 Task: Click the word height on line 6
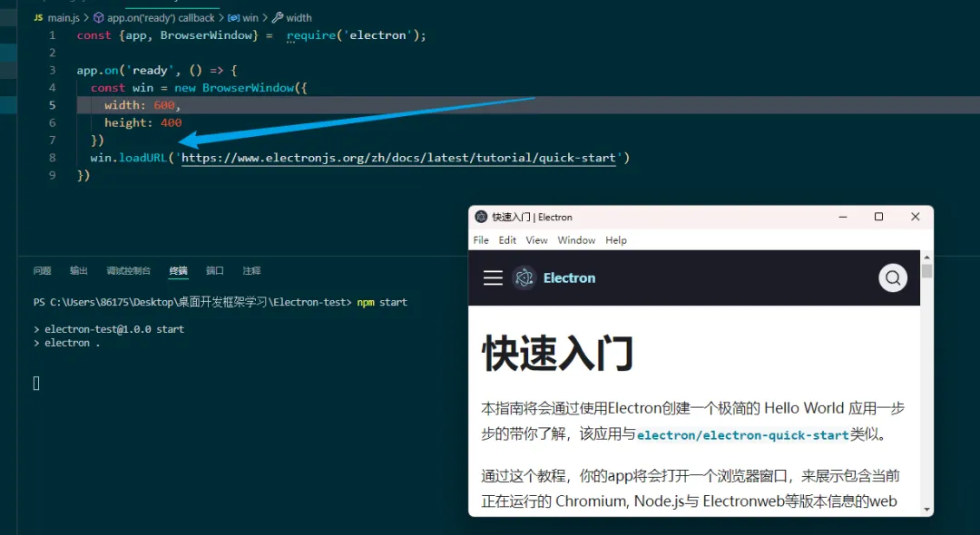pos(125,123)
